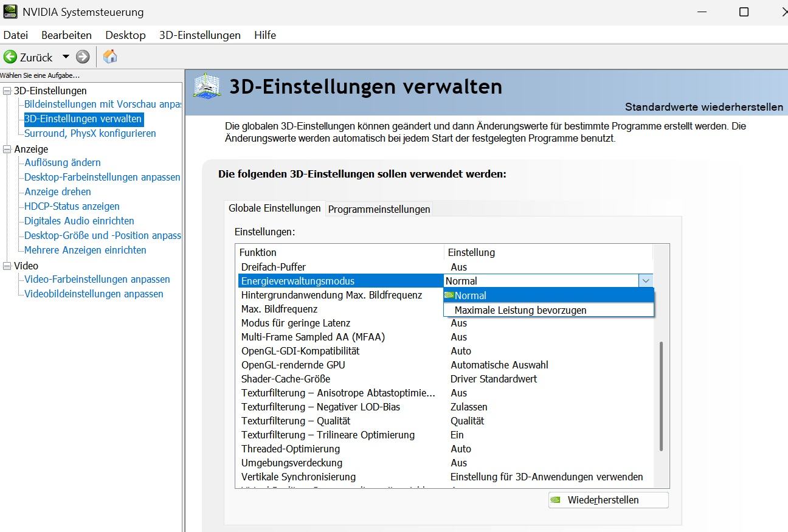Viewport: 788px width, 532px height.
Task: Select OpenGL-rendernde GPU row
Action: 444,365
